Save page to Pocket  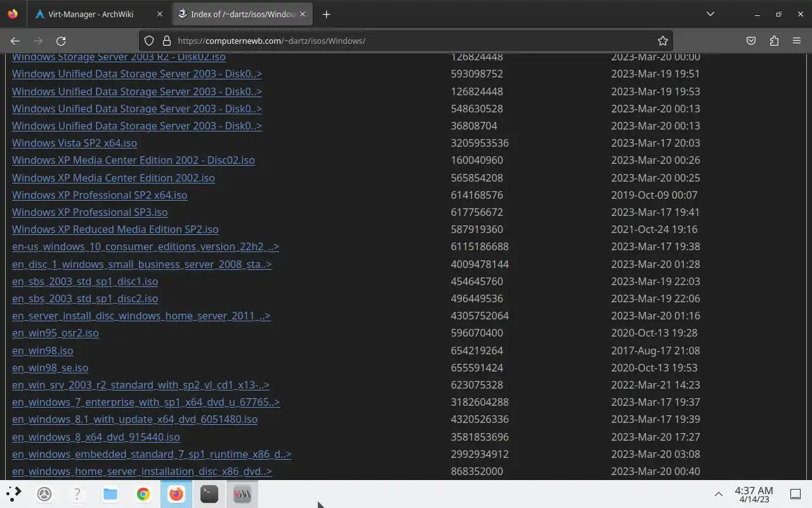click(751, 41)
